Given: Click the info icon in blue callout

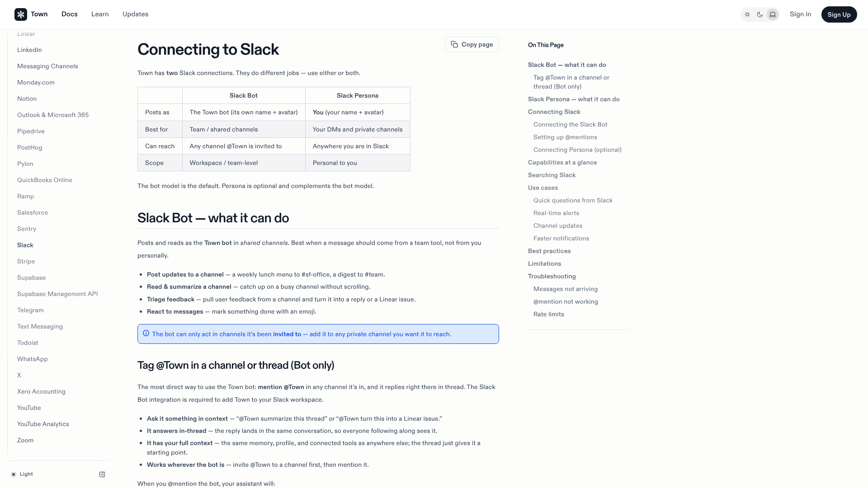Looking at the screenshot, I should pos(146,333).
